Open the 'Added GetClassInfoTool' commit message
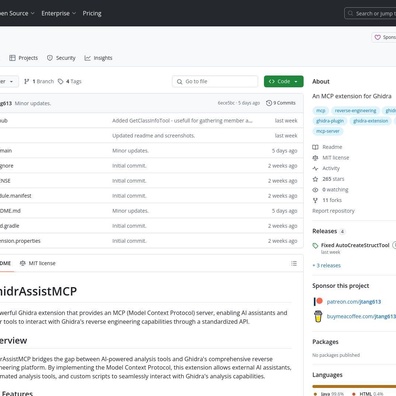 click(x=182, y=121)
